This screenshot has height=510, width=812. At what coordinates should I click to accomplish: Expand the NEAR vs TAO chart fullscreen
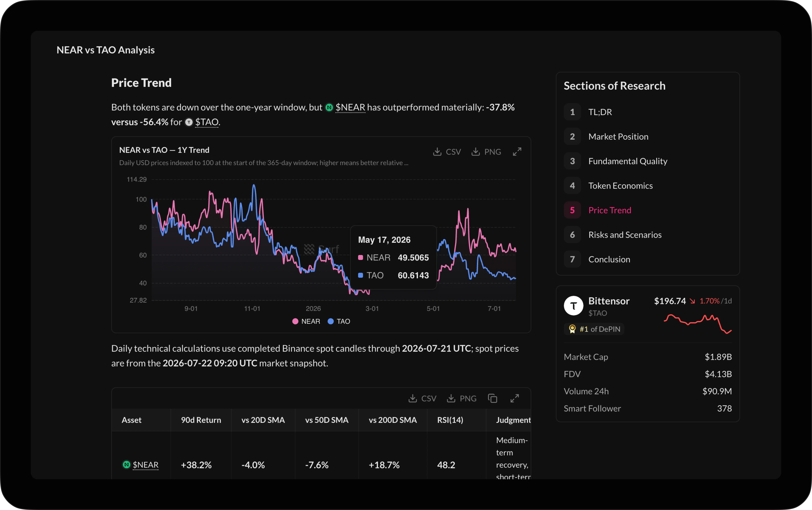517,152
